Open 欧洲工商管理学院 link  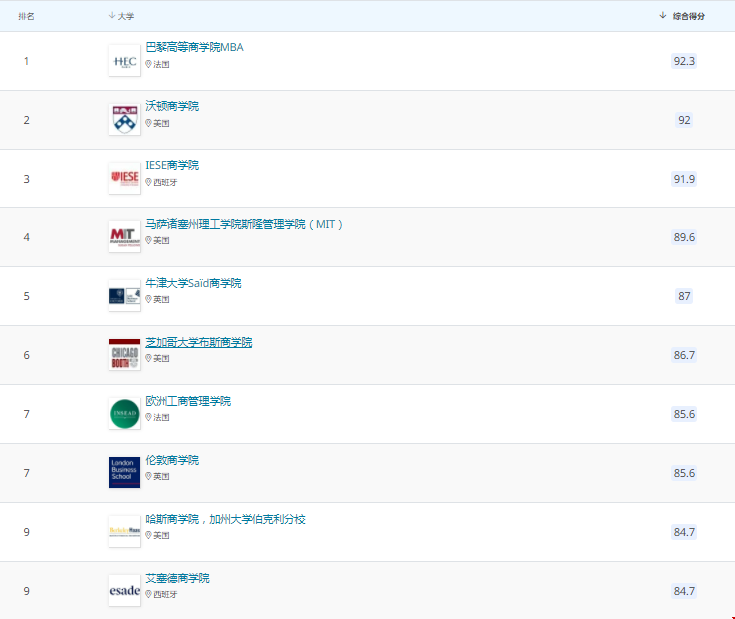click(188, 401)
